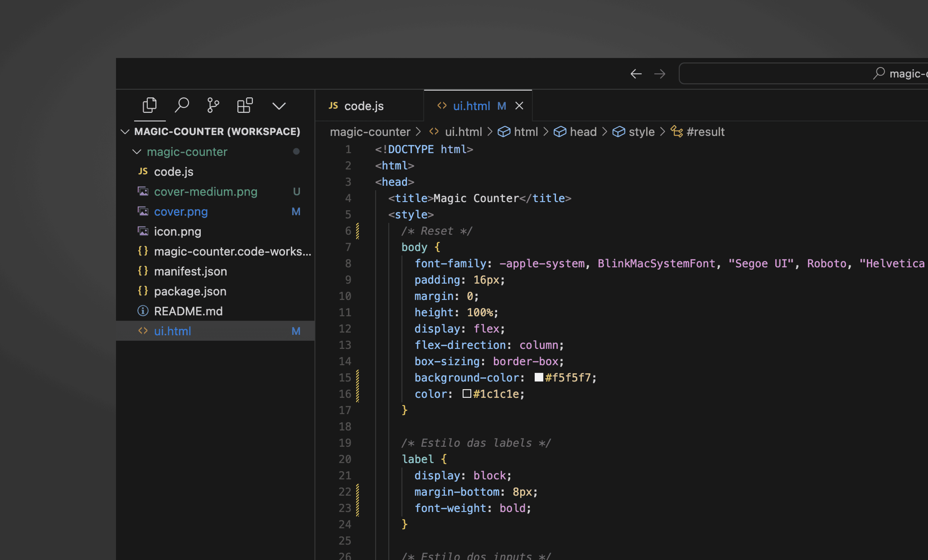Open the Search view icon

[x=181, y=105]
